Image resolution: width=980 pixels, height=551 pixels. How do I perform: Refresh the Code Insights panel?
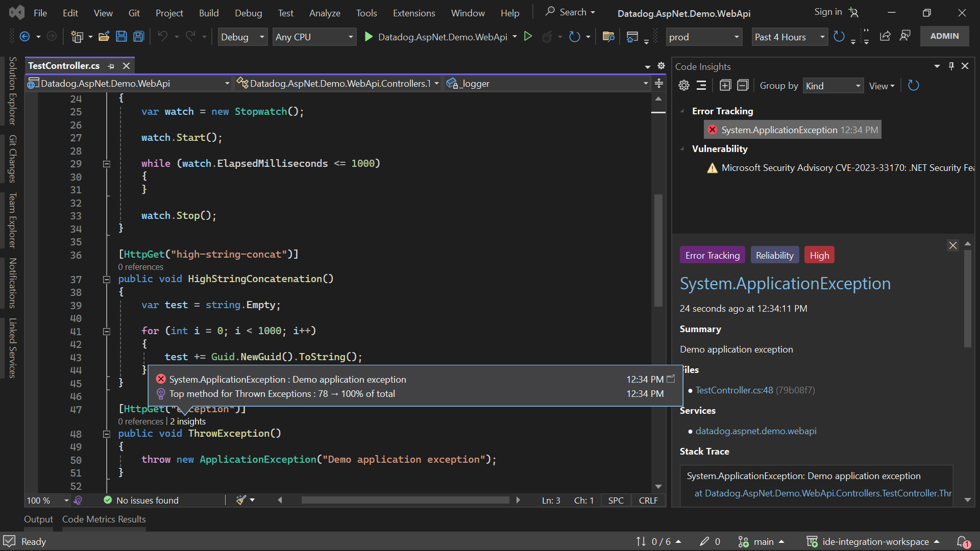(x=914, y=86)
